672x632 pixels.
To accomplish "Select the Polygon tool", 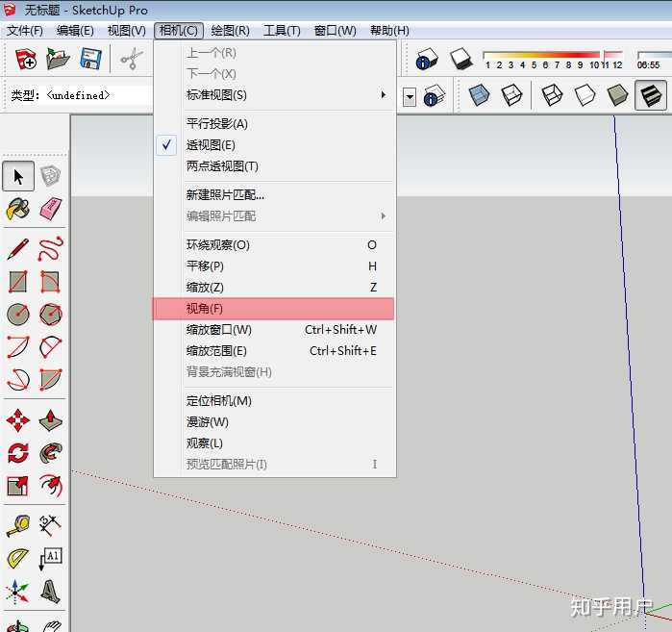I will tap(50, 315).
